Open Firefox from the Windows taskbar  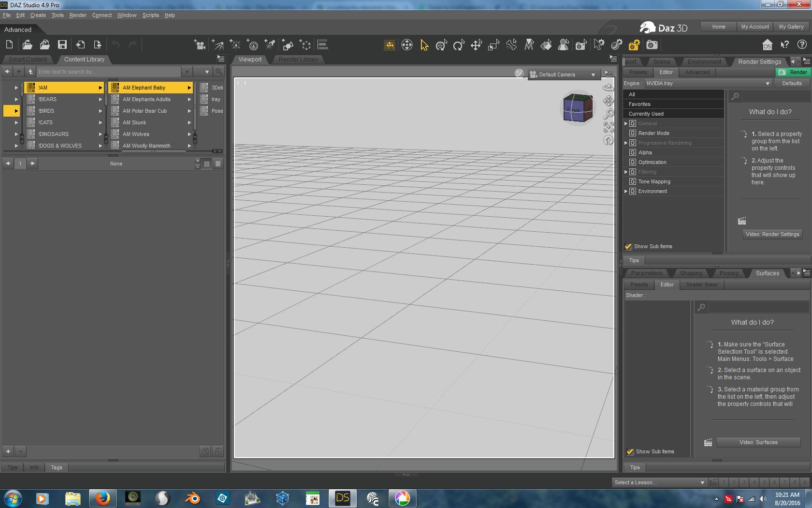pos(102,498)
